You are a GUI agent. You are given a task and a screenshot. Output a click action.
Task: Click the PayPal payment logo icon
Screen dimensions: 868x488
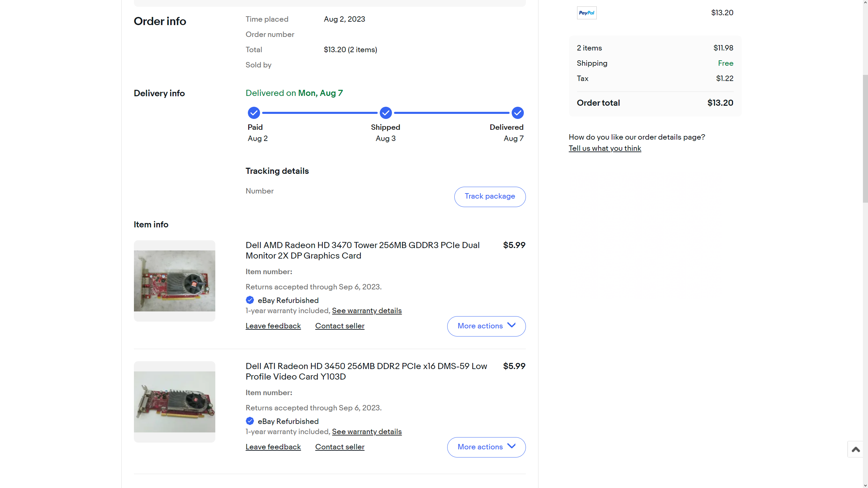tap(587, 13)
